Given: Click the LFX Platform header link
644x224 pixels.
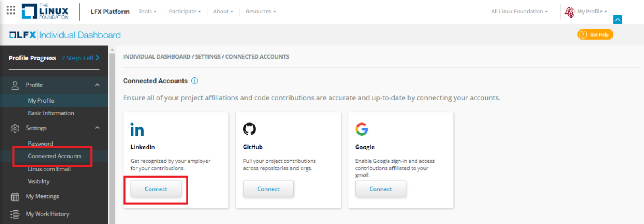Looking at the screenshot, I should (x=110, y=12).
